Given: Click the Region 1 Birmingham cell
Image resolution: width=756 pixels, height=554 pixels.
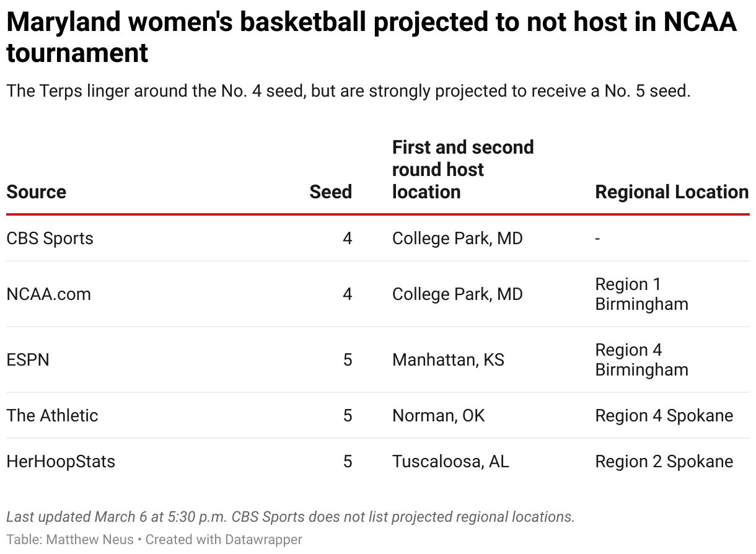Looking at the screenshot, I should tap(641, 294).
